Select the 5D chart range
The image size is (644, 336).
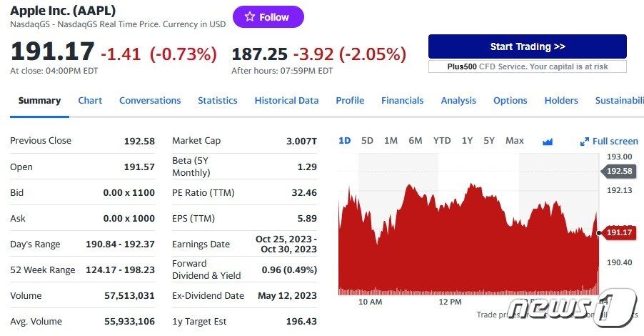pos(367,141)
